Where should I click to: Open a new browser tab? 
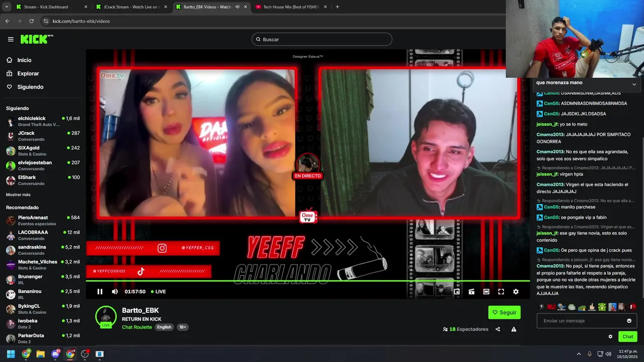337,7
